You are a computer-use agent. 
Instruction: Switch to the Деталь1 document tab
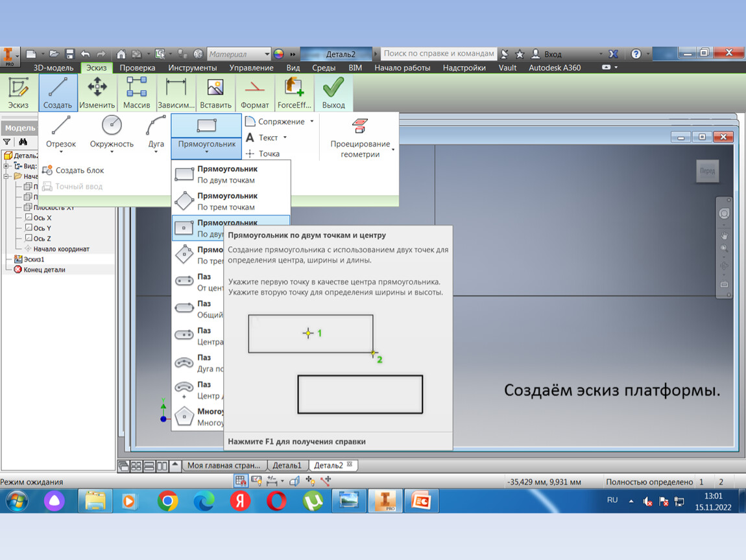[287, 465]
